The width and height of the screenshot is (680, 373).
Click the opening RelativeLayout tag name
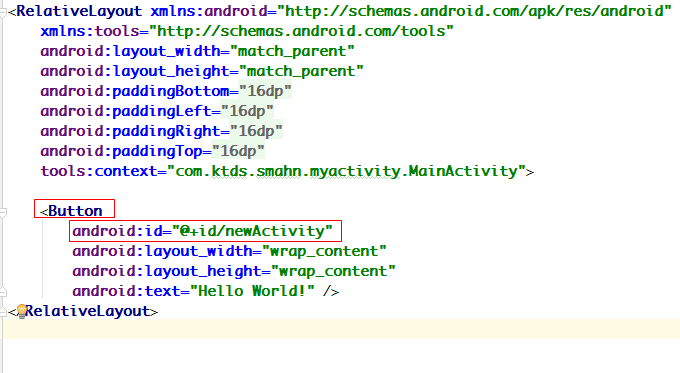pos(79,11)
